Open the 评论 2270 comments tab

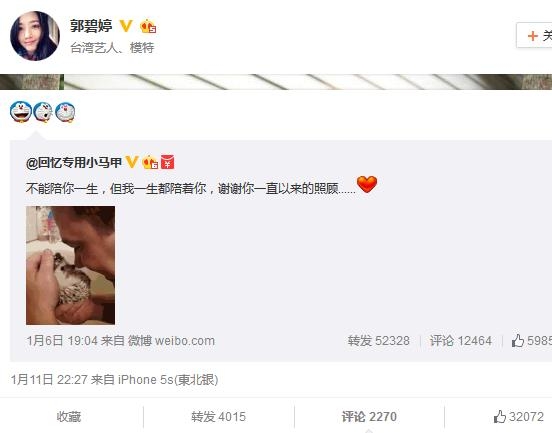click(369, 417)
